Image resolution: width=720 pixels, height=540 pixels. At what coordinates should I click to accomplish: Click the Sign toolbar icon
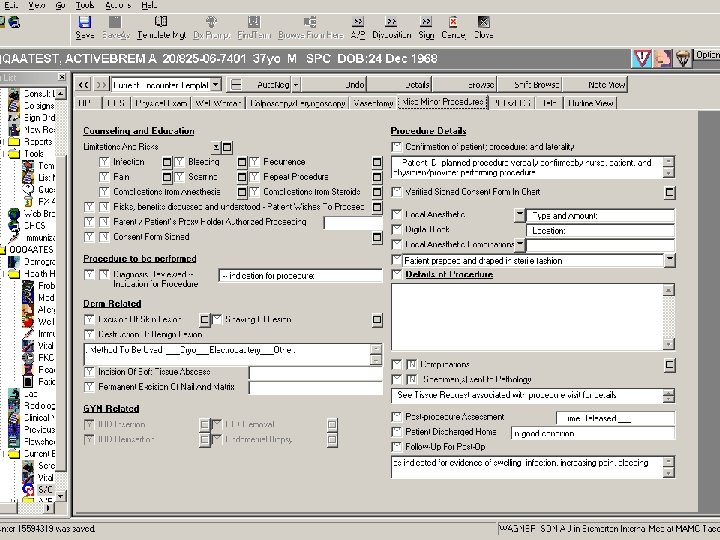click(426, 28)
